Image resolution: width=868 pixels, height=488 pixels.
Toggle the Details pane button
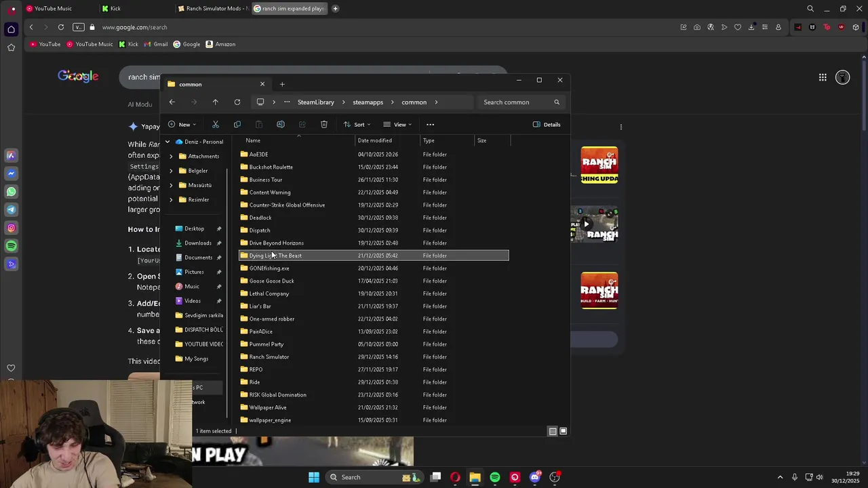click(x=547, y=124)
